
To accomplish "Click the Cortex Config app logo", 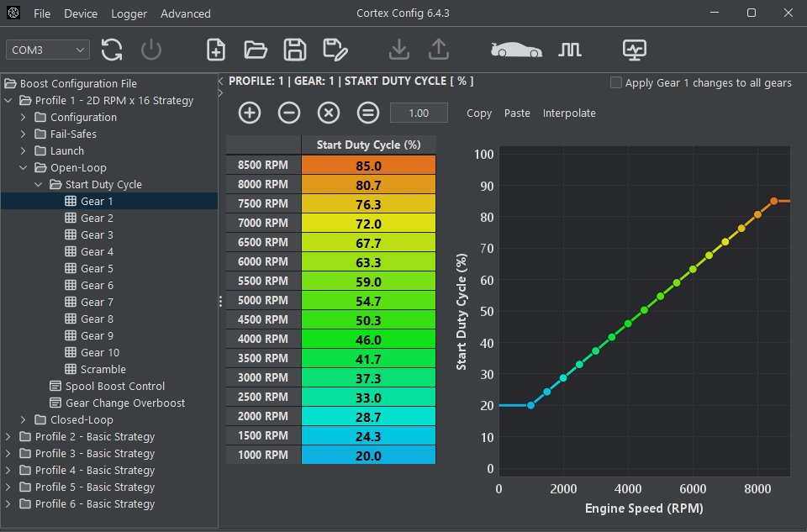I will pos(13,13).
